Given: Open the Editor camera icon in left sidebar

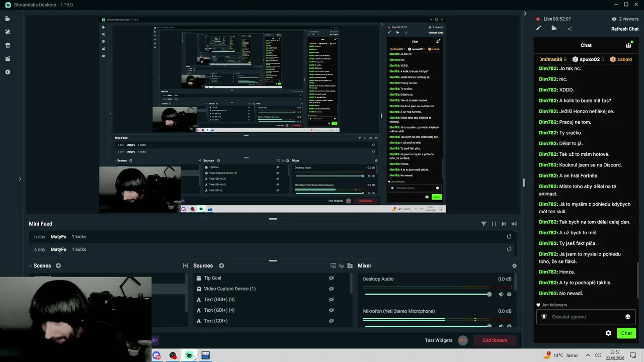Looking at the screenshot, I should coord(8,19).
